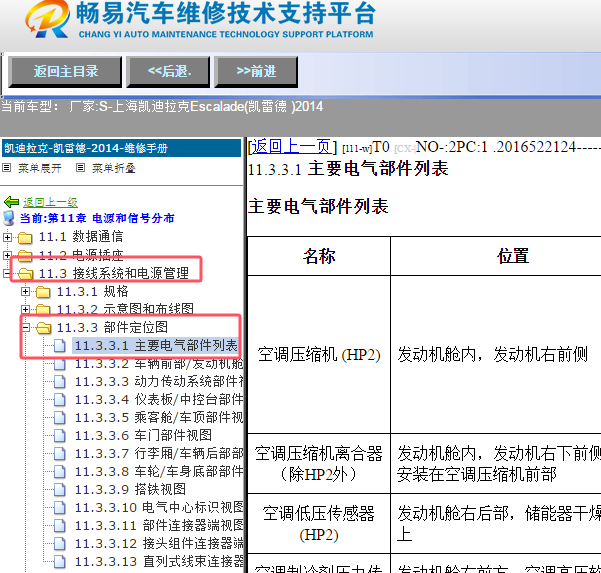Open 11.3.3.11 部件连接器端视图 page
Screen dimensions: 601x573
coord(159,525)
